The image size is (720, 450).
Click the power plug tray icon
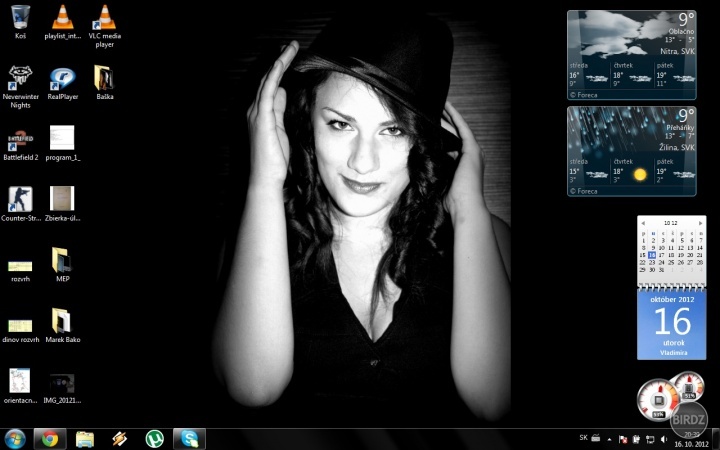636,439
